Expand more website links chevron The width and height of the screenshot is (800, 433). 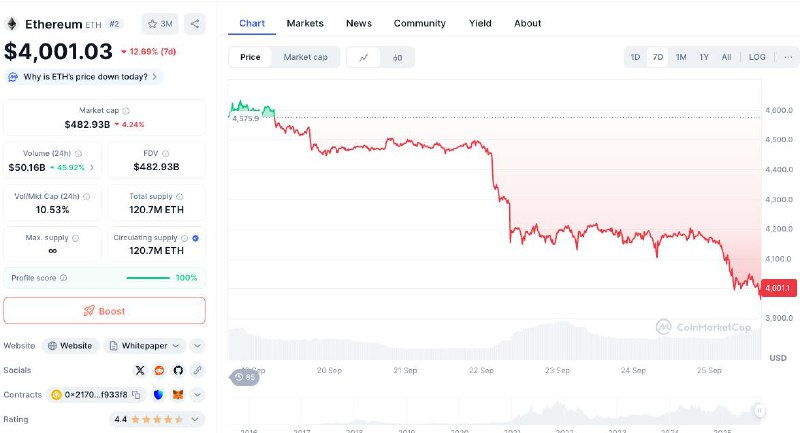(197, 346)
